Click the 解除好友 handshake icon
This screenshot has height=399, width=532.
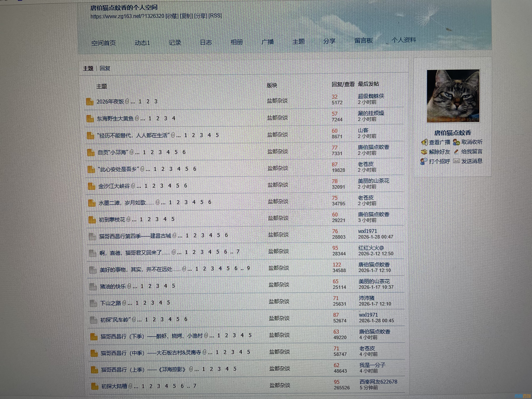pyautogui.click(x=424, y=152)
